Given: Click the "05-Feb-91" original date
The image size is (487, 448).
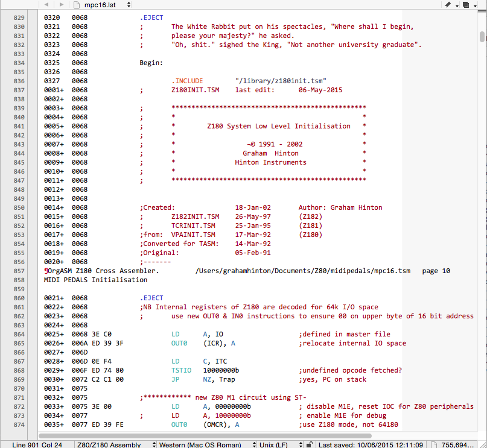Looking at the screenshot, I should coord(253,253).
